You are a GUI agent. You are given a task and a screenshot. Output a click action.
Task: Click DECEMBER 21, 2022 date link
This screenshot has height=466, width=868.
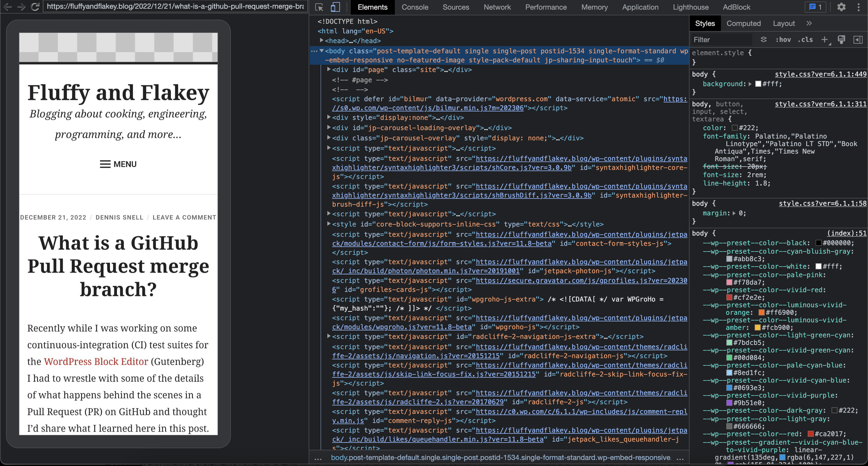coord(53,217)
